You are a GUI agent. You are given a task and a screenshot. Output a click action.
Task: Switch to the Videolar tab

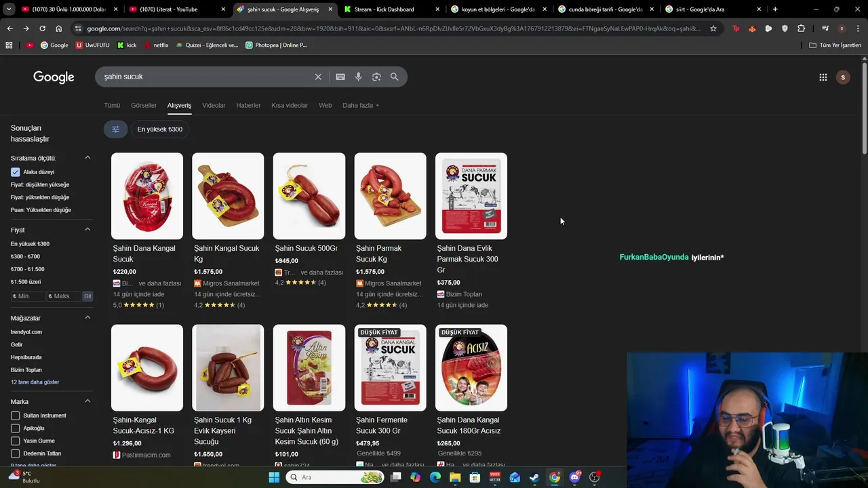[214, 106]
